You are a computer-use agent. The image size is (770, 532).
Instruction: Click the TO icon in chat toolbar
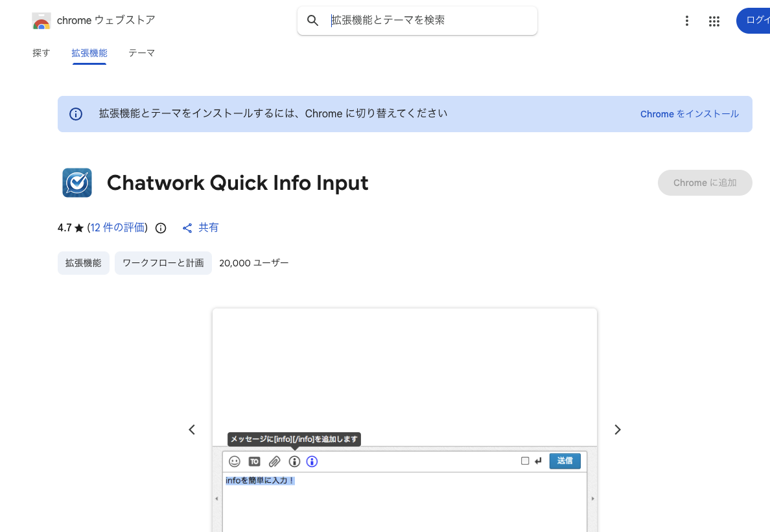pyautogui.click(x=254, y=461)
